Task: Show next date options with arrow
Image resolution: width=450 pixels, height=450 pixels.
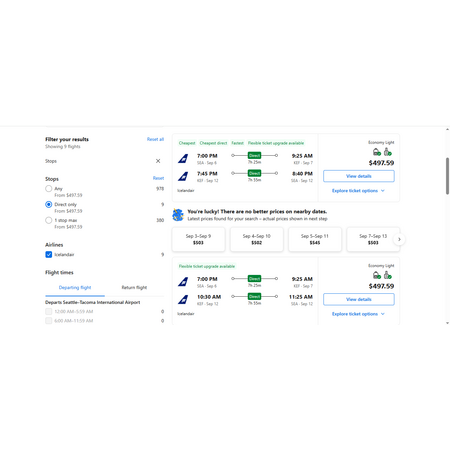Action: pos(399,239)
